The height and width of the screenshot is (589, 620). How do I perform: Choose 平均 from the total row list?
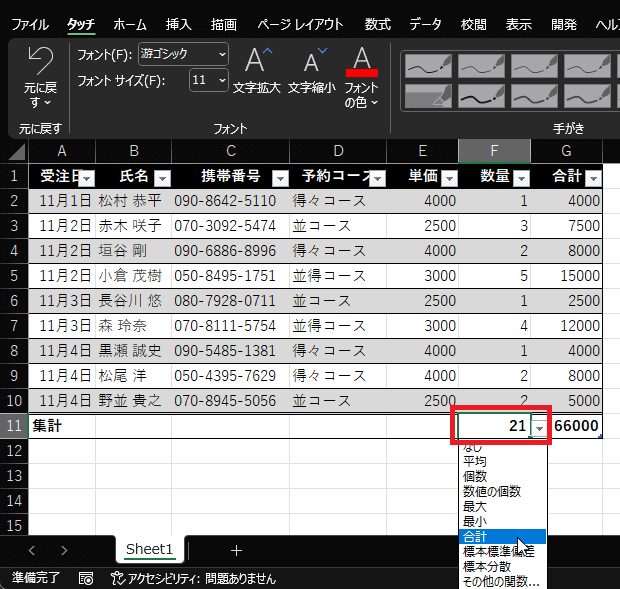[x=475, y=462]
